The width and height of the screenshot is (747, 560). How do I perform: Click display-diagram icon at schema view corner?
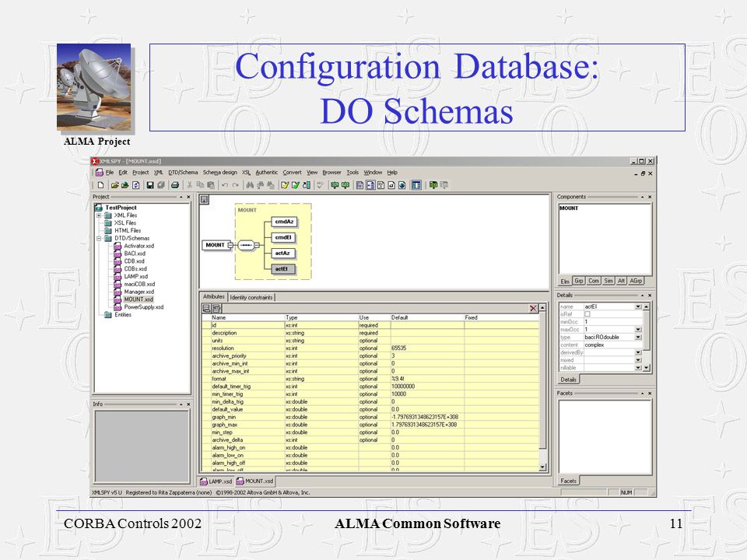[205, 200]
